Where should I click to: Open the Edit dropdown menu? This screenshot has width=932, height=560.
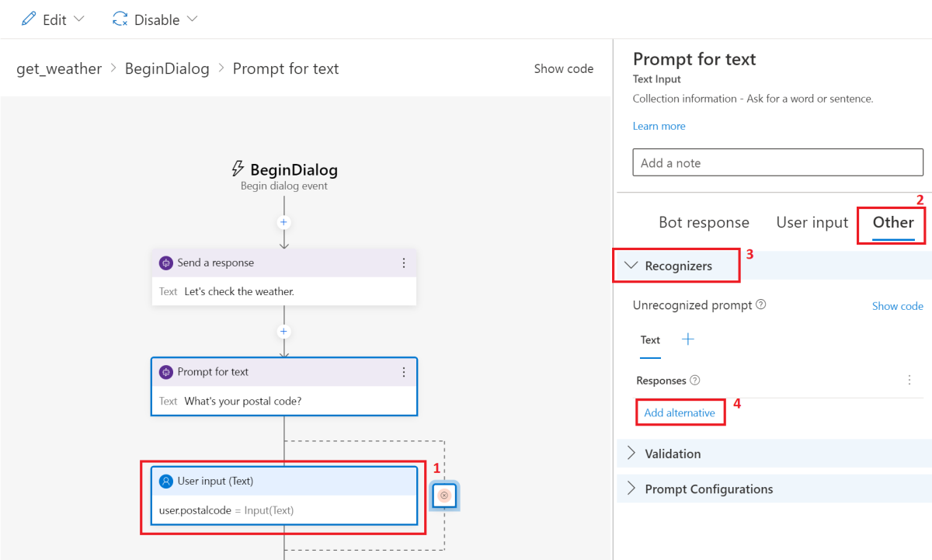coord(53,19)
